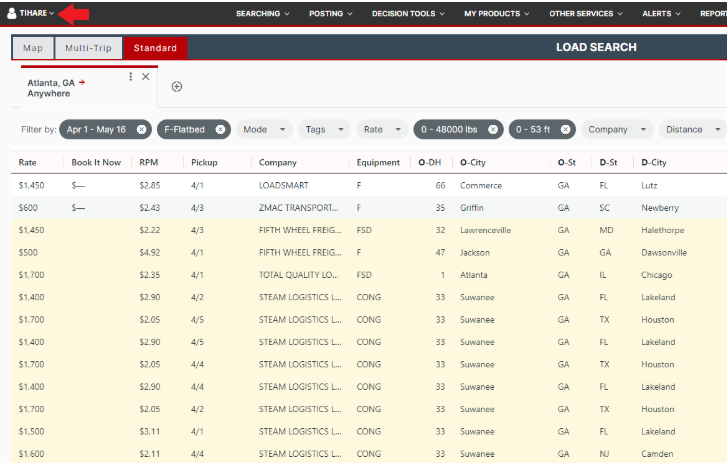Switch to the Map view tab
Screen dimensions: 727x463
(x=33, y=48)
